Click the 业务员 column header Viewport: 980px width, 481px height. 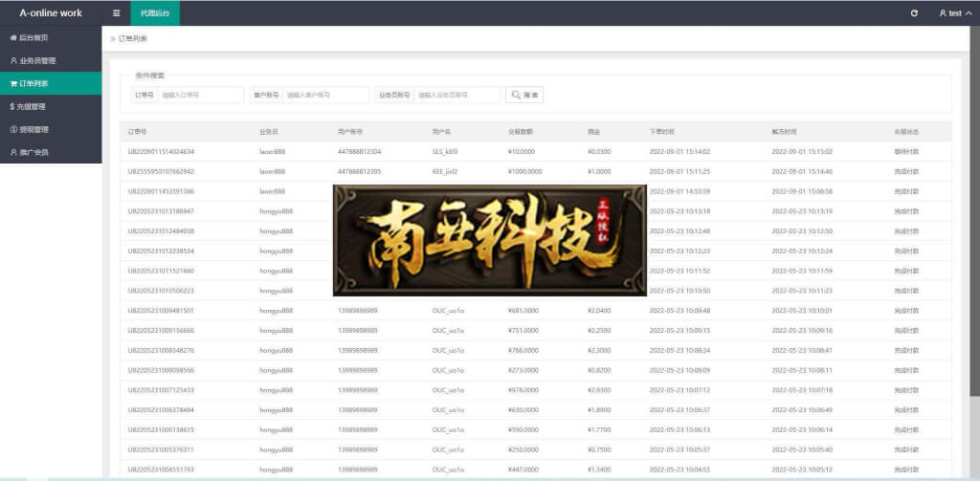(269, 132)
